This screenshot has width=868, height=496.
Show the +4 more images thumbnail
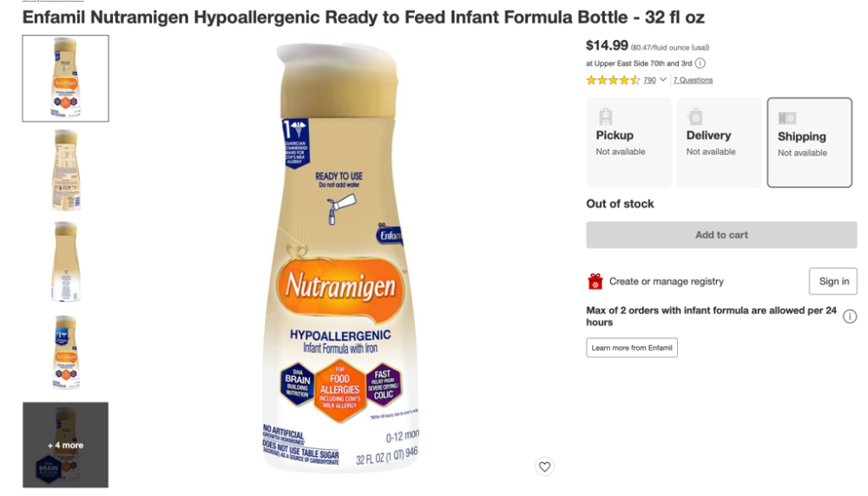pyautogui.click(x=65, y=445)
